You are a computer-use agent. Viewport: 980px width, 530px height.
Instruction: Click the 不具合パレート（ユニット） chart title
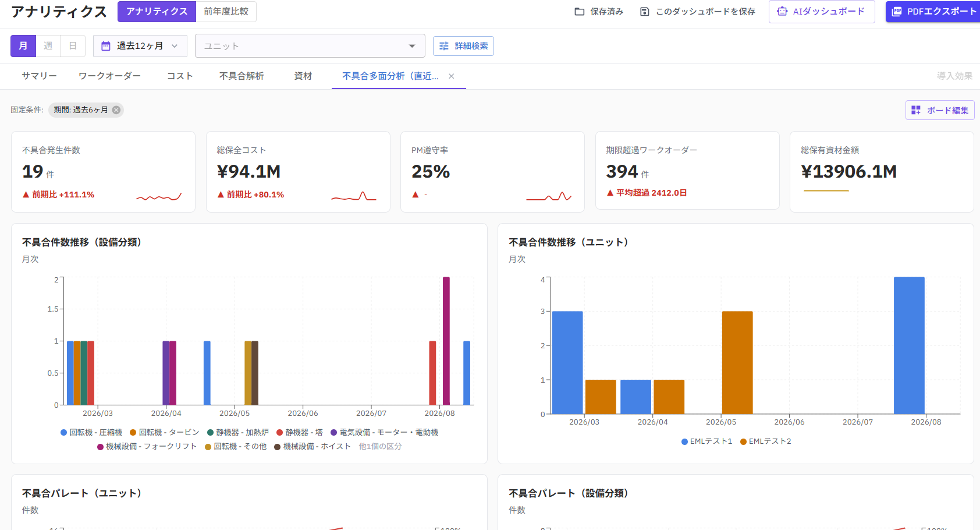point(82,493)
